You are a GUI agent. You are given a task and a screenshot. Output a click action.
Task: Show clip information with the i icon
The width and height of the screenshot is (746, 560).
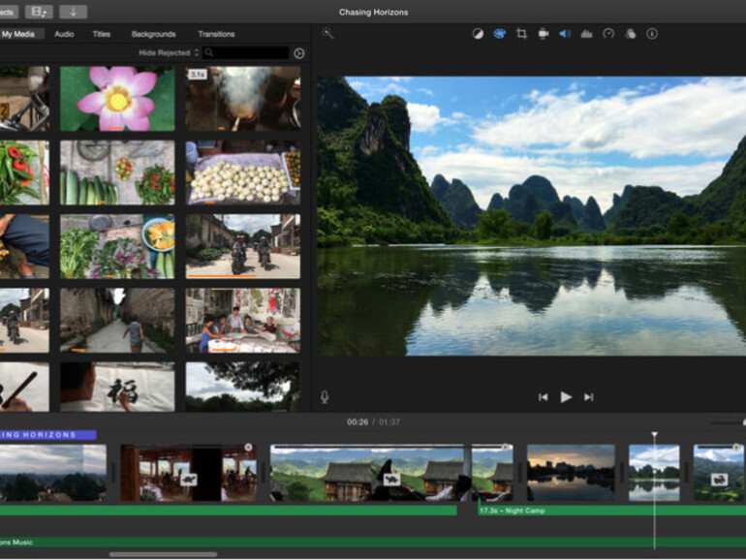(651, 34)
